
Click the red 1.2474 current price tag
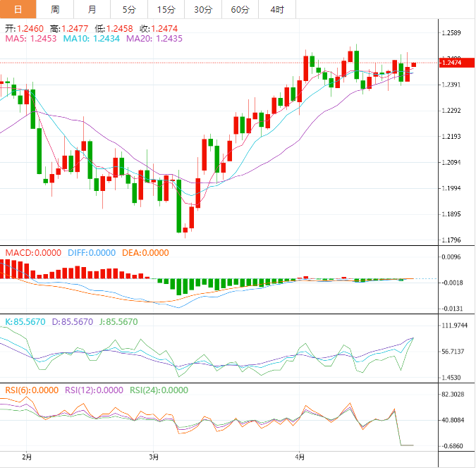(x=456, y=63)
